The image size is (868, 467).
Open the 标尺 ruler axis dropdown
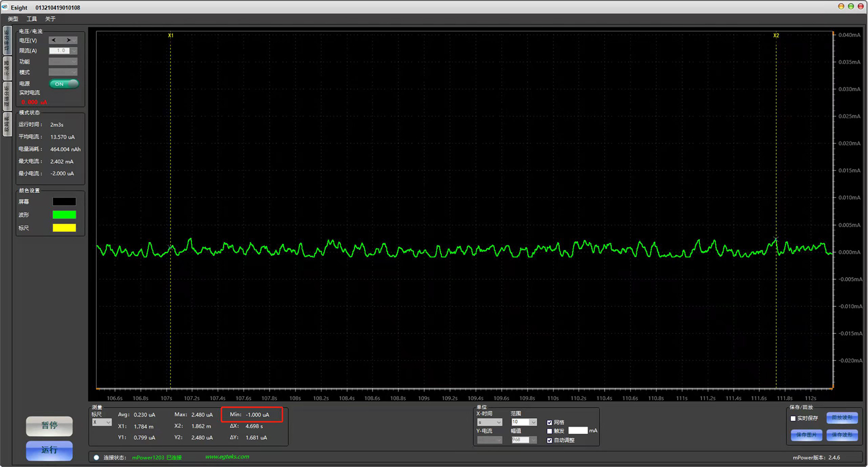click(x=101, y=423)
